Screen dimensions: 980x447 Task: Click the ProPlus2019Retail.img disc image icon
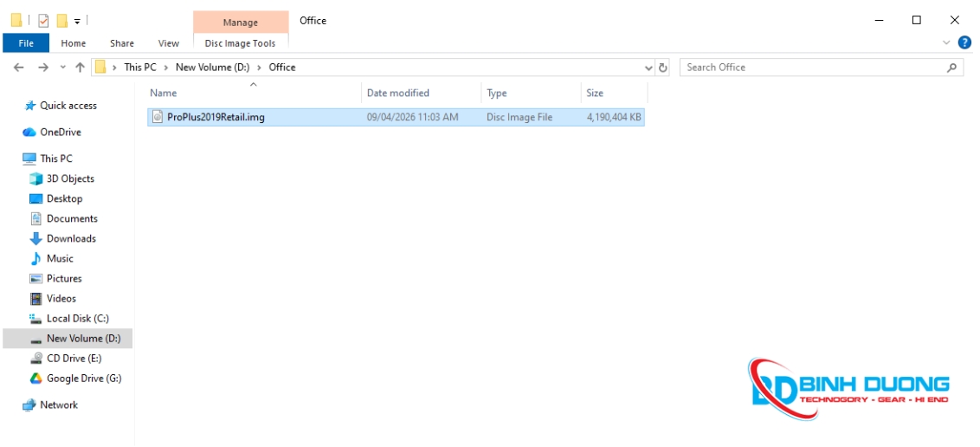click(157, 117)
